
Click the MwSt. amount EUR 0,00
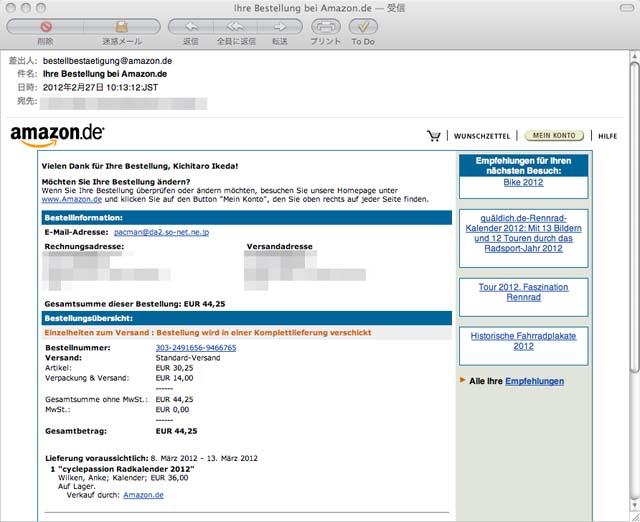(x=172, y=410)
